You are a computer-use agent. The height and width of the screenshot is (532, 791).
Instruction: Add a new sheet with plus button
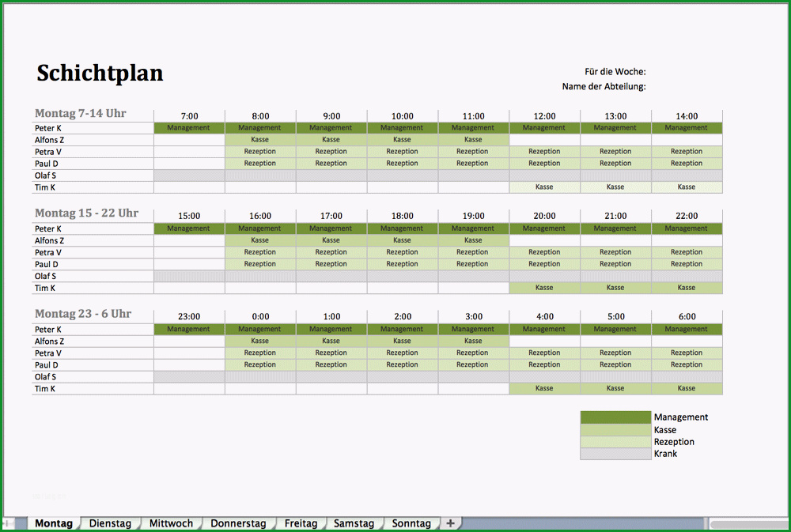450,523
